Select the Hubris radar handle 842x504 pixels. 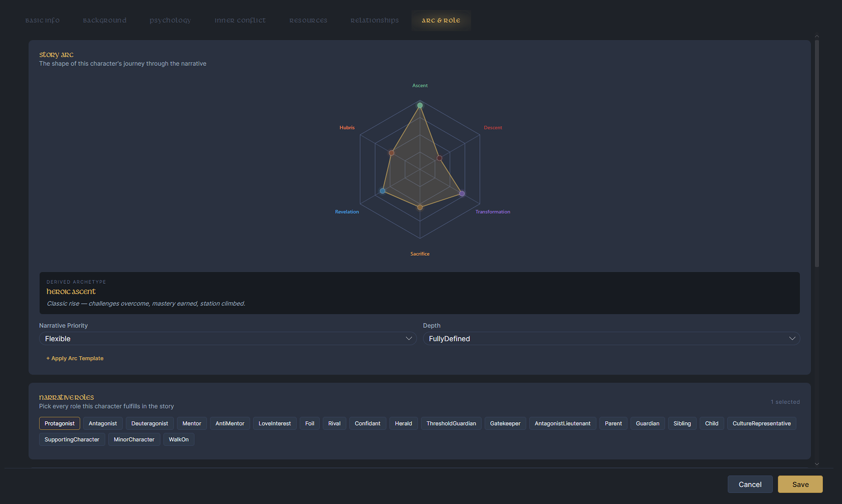[x=392, y=153]
